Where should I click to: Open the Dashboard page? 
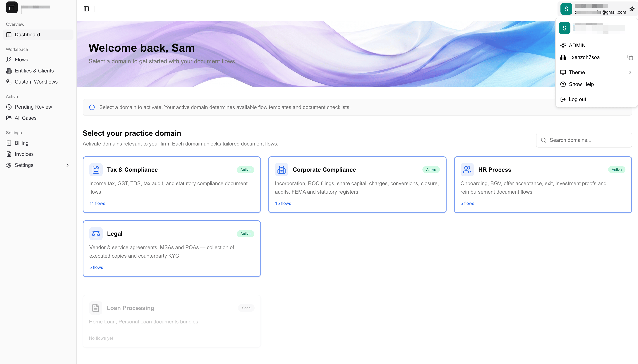[38, 35]
